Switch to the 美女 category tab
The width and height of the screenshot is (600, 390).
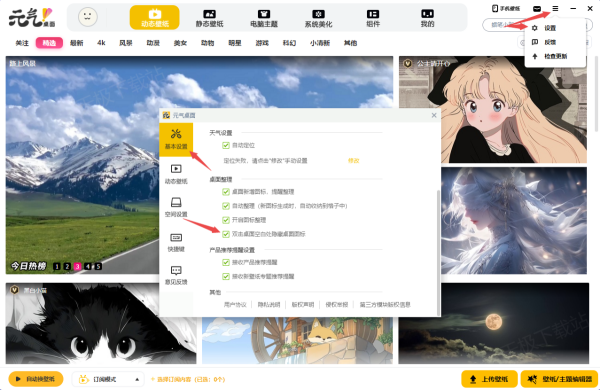[x=180, y=43]
